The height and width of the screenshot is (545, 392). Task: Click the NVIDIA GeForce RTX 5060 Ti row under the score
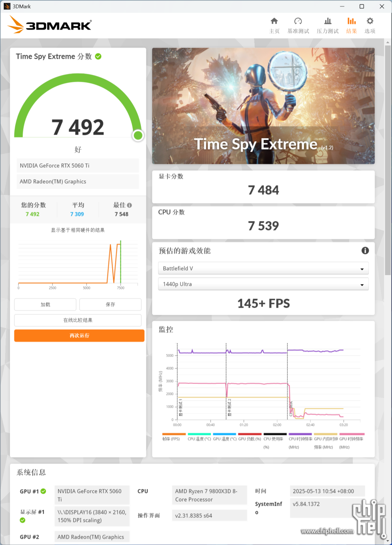coord(78,165)
